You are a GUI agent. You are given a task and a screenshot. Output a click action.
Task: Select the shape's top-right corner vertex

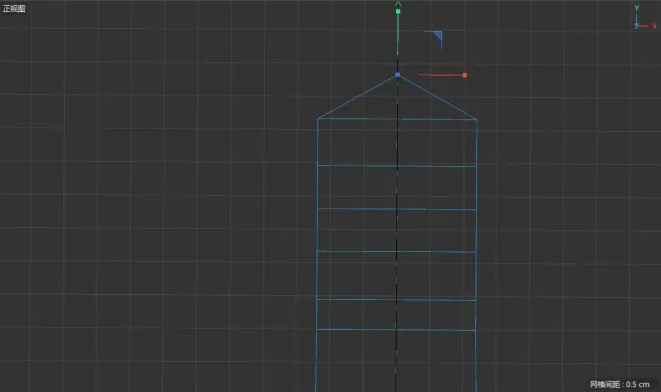476,119
